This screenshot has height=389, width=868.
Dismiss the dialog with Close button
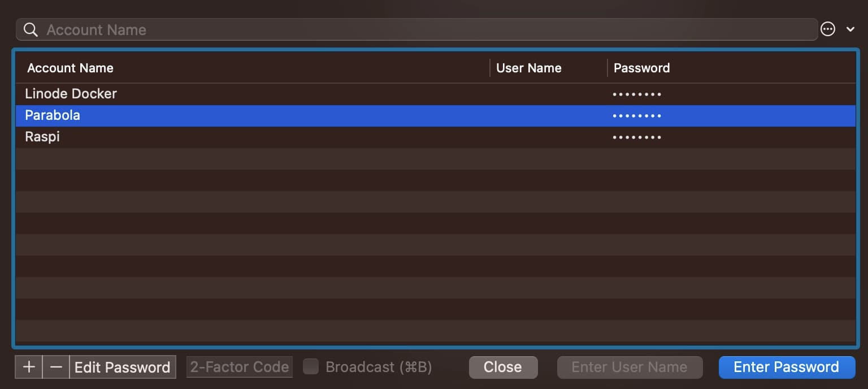(x=503, y=367)
